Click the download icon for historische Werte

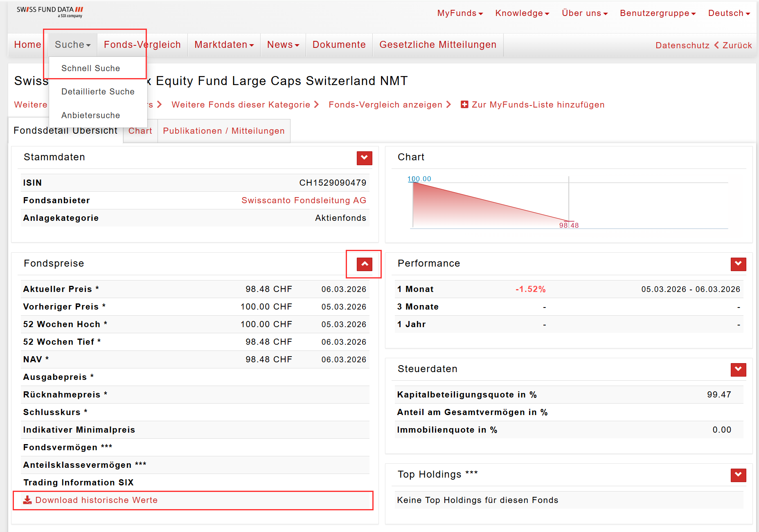[27, 500]
